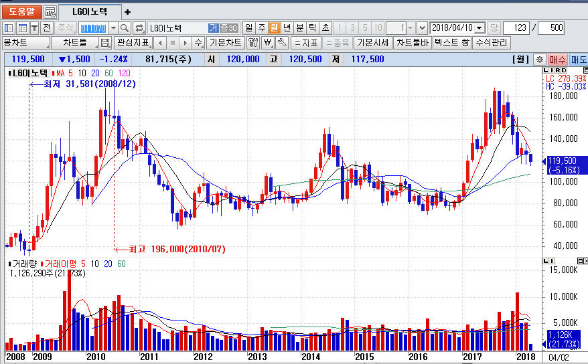
Task: Switch to the LG이노텍 tab
Action: coord(90,12)
